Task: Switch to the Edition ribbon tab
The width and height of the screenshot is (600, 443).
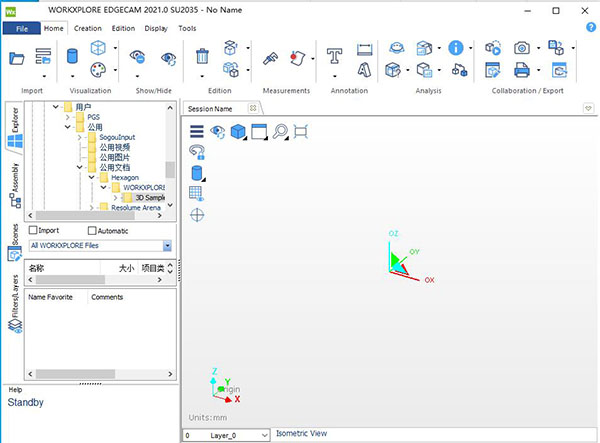Action: 123,28
